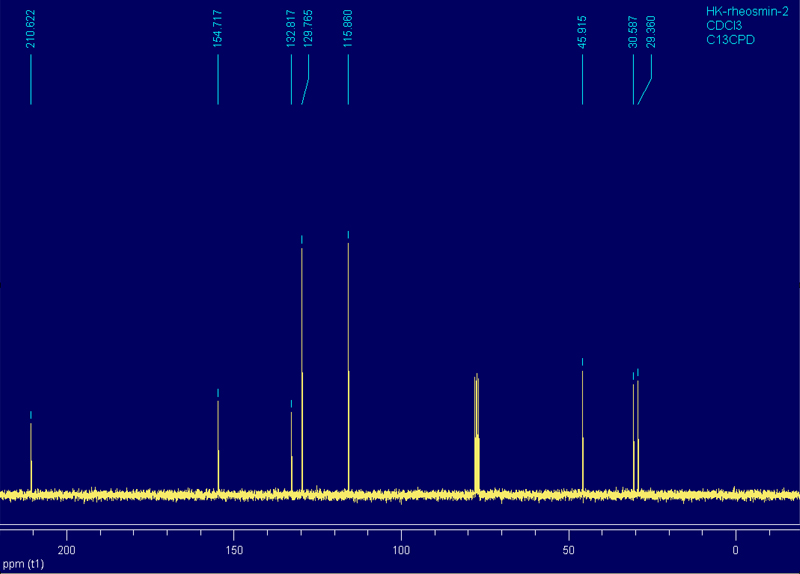The width and height of the screenshot is (800, 574).
Task: Click the ppm (t1) axis label
Action: click(x=22, y=565)
